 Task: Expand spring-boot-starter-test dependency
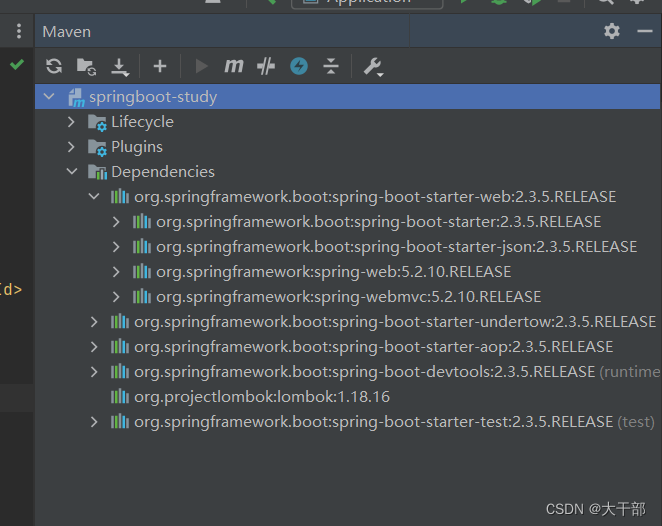(x=94, y=422)
